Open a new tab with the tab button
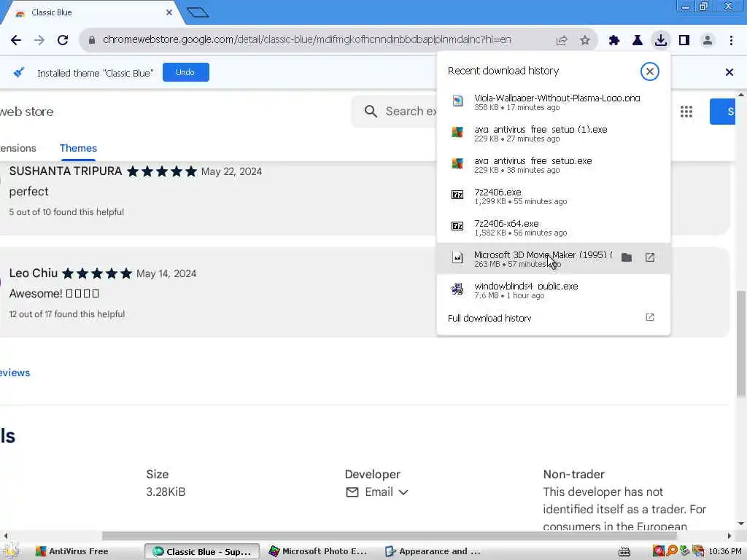 coord(198,12)
